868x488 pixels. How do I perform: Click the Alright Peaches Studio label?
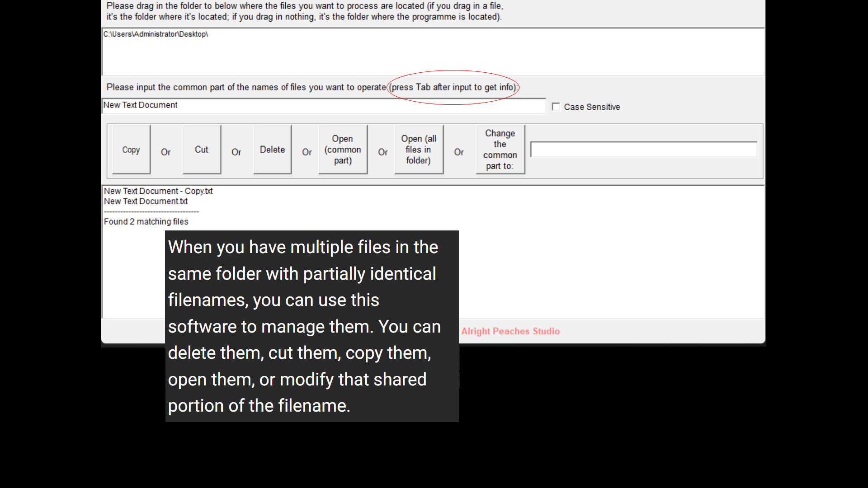coord(510,331)
